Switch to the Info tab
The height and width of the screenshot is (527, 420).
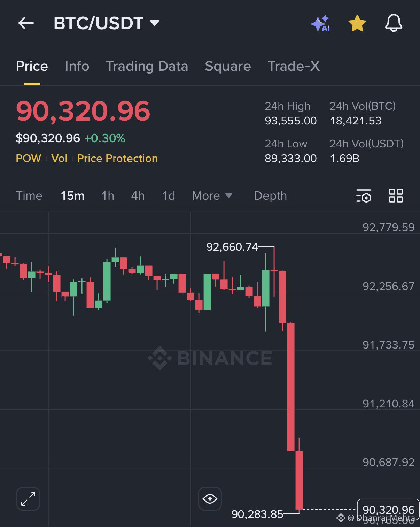[x=77, y=66]
